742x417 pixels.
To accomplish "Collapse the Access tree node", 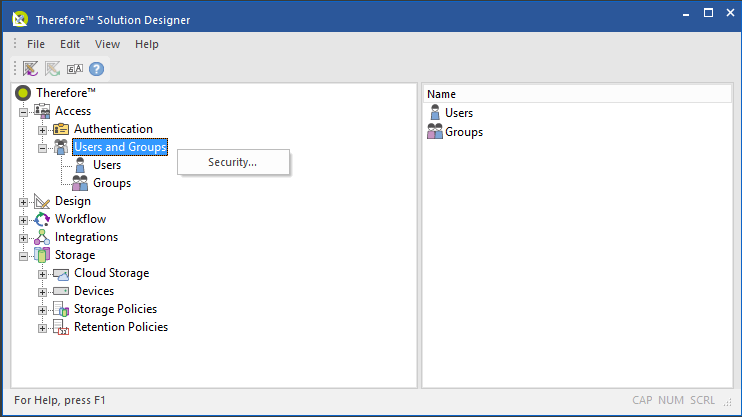I will point(23,112).
